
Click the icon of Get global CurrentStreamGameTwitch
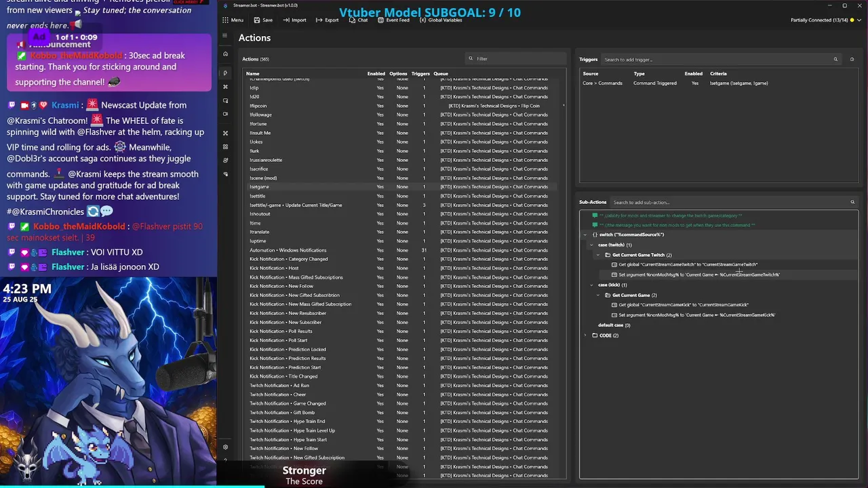pos(614,265)
